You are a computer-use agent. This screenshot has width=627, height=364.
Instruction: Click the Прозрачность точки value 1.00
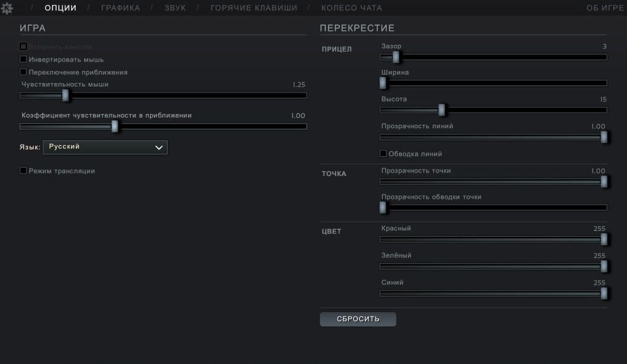pos(598,171)
